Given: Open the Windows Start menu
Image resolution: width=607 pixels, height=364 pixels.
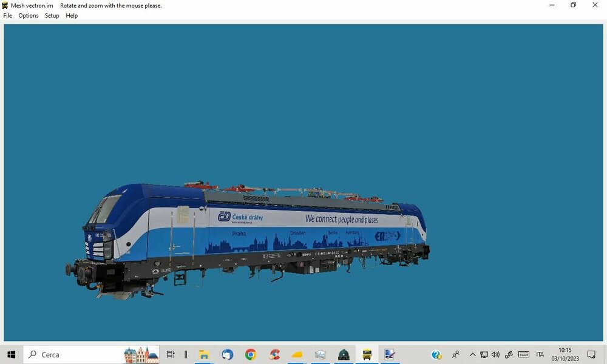Looking at the screenshot, I should [11, 354].
